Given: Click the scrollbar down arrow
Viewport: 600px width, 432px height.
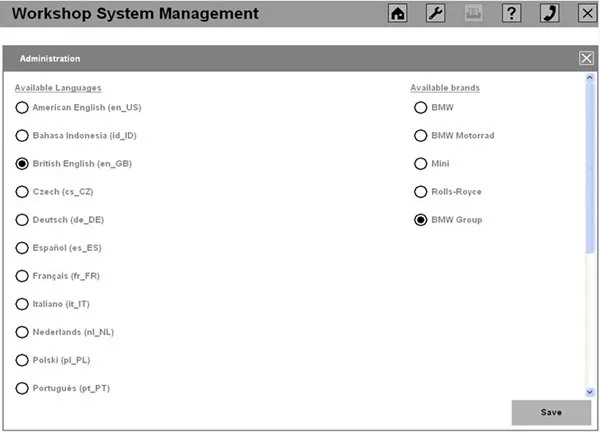Looking at the screenshot, I should pos(590,392).
